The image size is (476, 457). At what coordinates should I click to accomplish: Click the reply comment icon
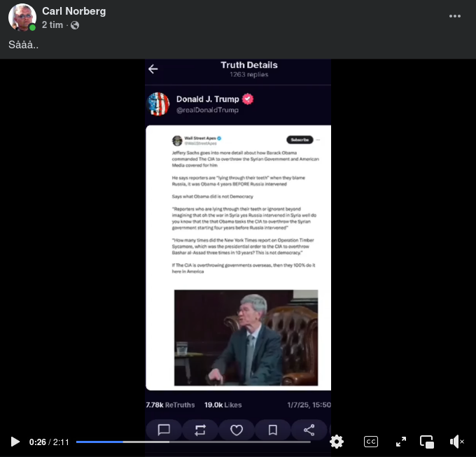[x=164, y=430]
